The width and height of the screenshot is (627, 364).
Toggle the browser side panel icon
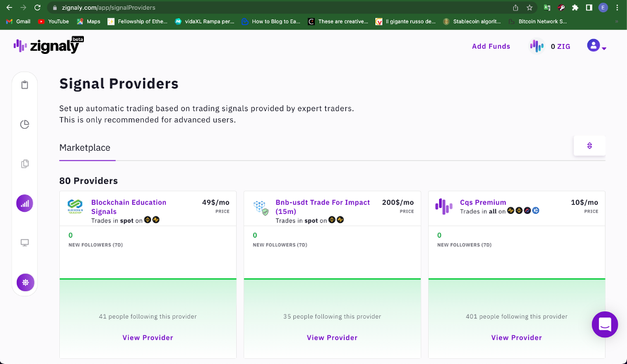tap(589, 8)
